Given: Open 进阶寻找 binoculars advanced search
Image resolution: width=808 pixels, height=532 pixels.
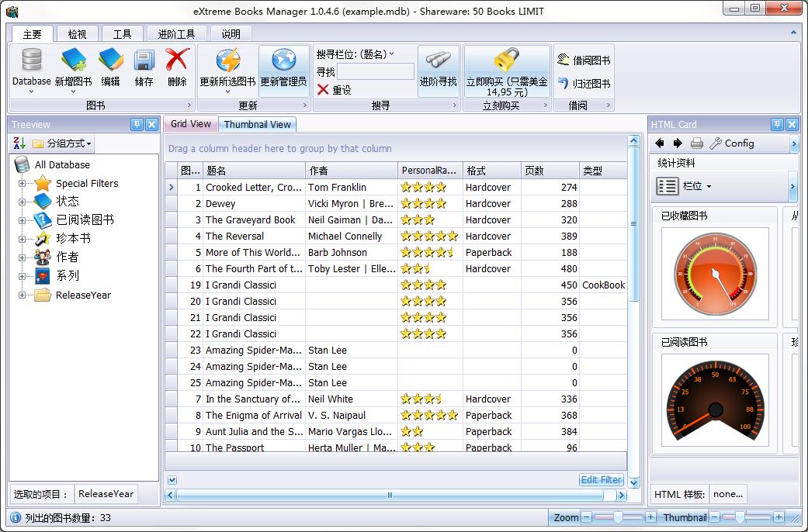Looking at the screenshot, I should (x=438, y=60).
